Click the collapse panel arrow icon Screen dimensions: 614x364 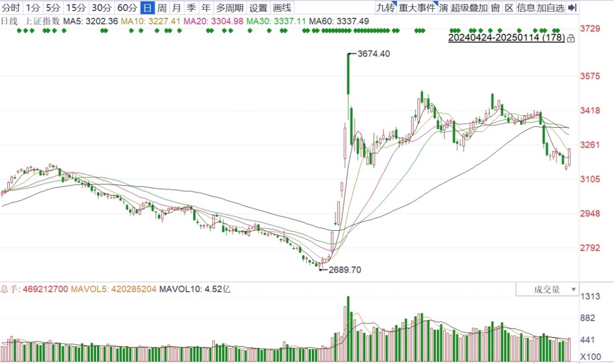[572, 8]
